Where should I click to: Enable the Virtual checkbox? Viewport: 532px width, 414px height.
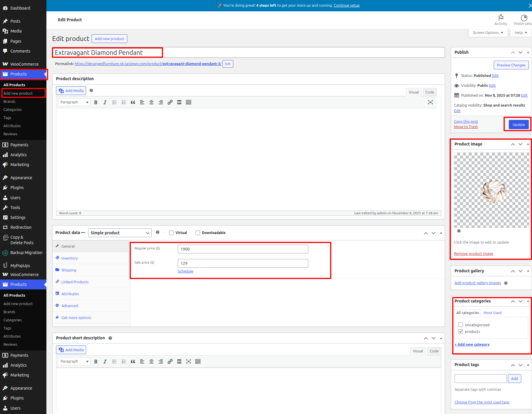coord(171,233)
